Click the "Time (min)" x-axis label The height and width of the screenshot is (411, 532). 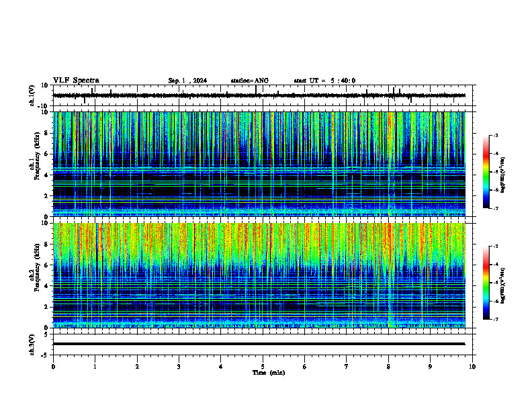tap(269, 373)
